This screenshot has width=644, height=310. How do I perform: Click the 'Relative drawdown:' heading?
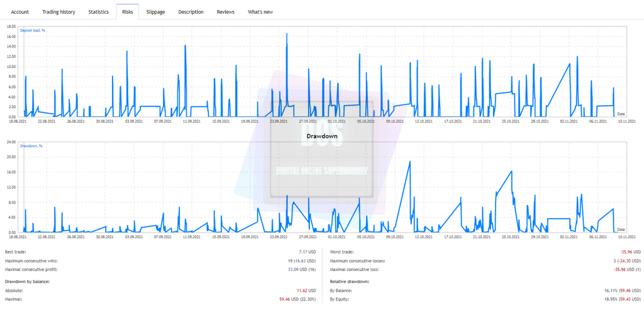(x=349, y=282)
